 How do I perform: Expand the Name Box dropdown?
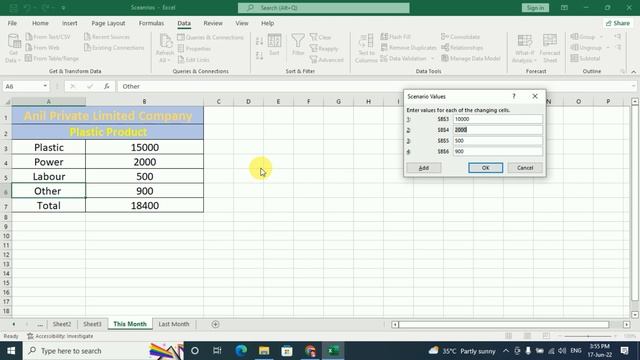tap(45, 86)
